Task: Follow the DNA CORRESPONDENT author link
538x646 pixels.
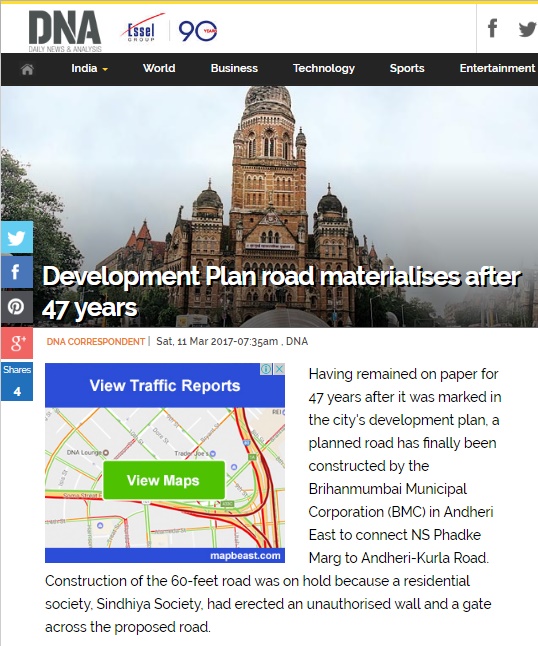Action: 96,342
